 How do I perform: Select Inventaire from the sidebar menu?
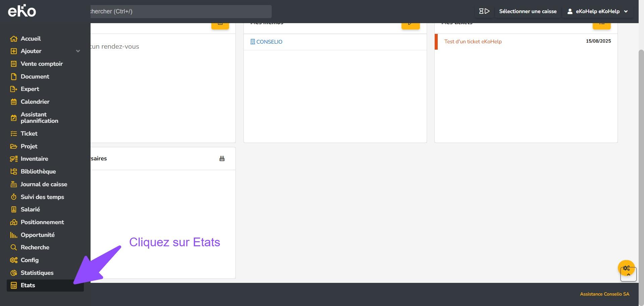pos(34,159)
